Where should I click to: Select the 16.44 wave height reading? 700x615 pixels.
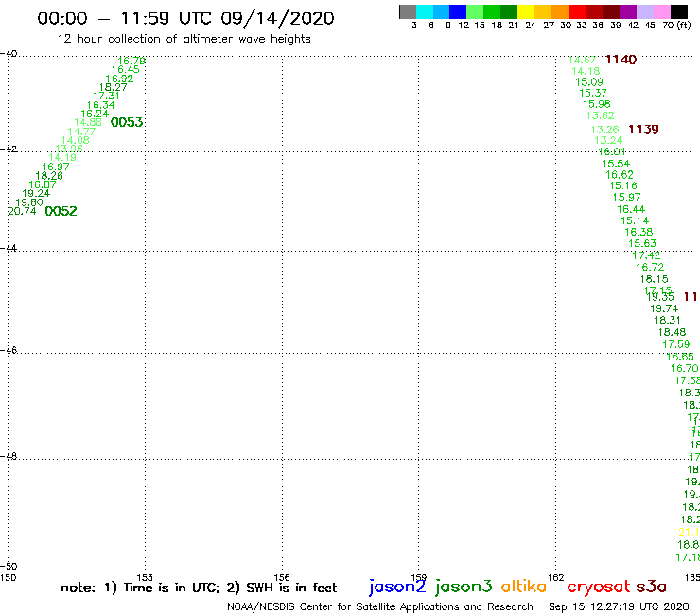pyautogui.click(x=631, y=209)
